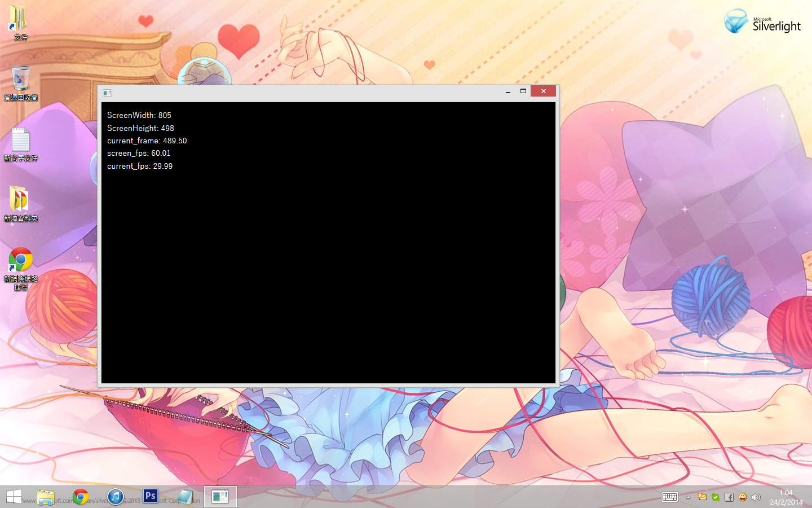Launch Chrome from the taskbar

[x=81, y=497]
